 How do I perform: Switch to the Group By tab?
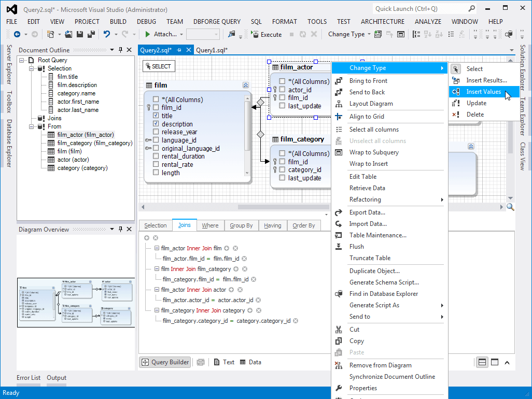coord(241,225)
